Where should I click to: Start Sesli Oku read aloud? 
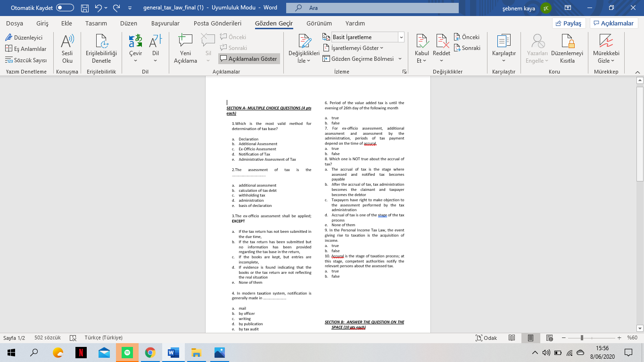(x=67, y=49)
